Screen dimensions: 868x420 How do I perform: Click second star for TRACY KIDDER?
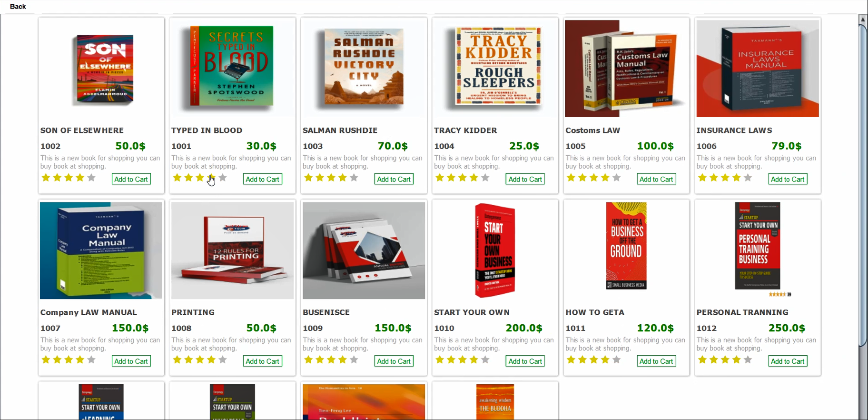point(451,178)
